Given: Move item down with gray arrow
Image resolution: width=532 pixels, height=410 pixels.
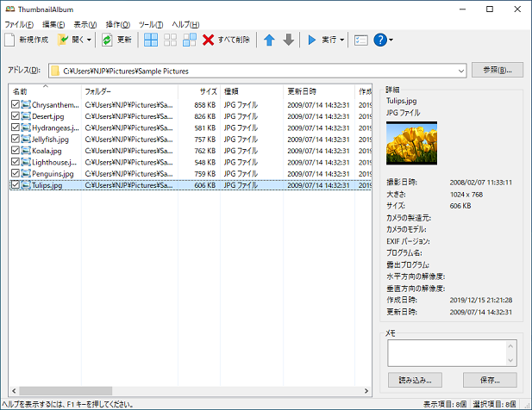Looking at the screenshot, I should 289,40.
